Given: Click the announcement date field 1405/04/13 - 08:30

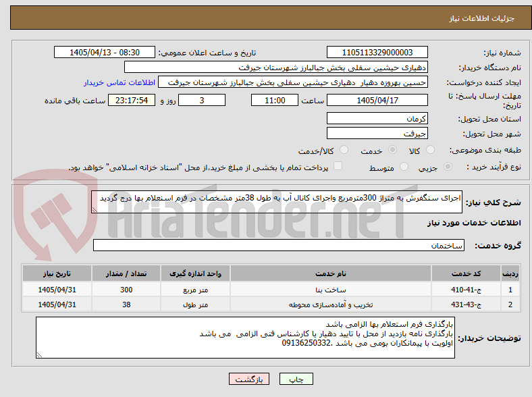Looking at the screenshot, I should (x=105, y=52).
